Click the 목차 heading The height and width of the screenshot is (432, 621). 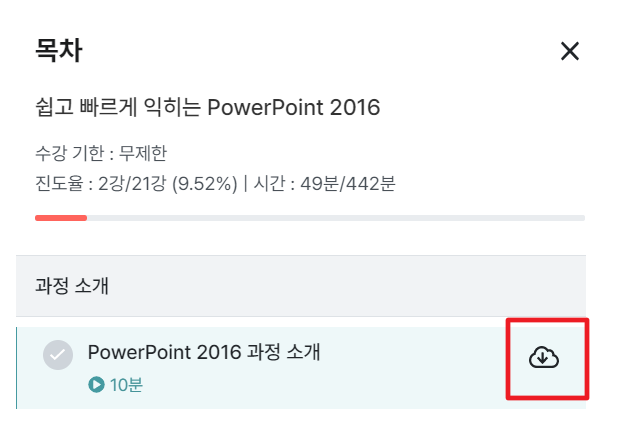(59, 50)
